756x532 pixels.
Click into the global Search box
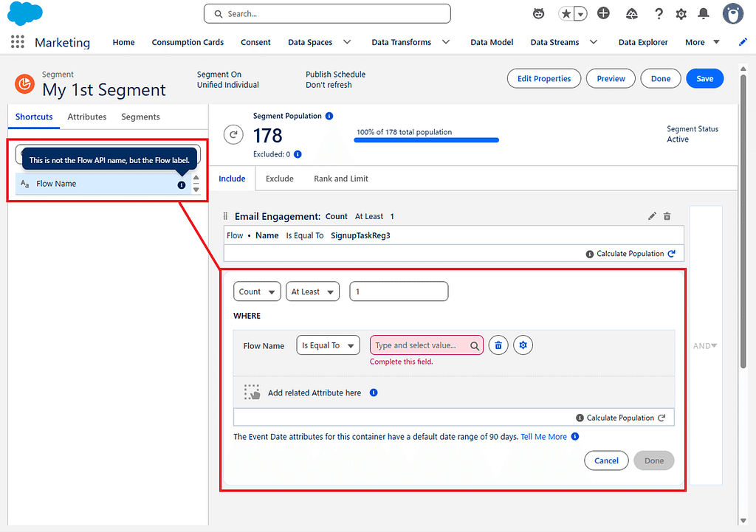(327, 14)
